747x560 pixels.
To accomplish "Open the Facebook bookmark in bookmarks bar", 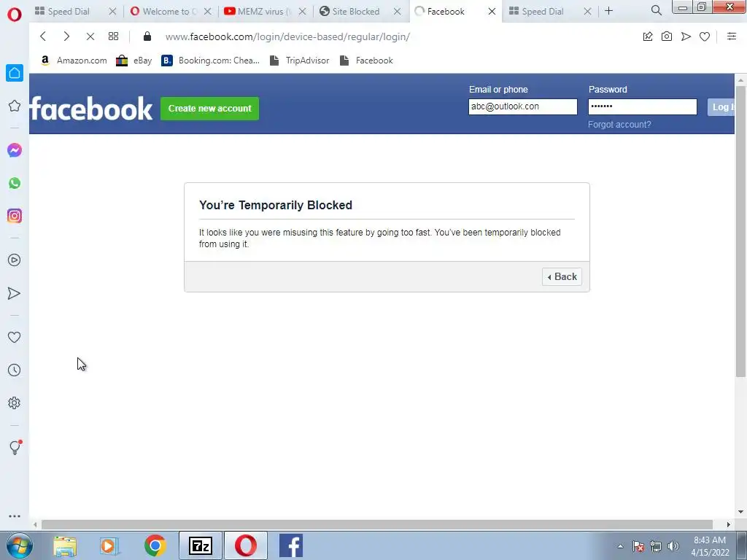I will tap(366, 61).
